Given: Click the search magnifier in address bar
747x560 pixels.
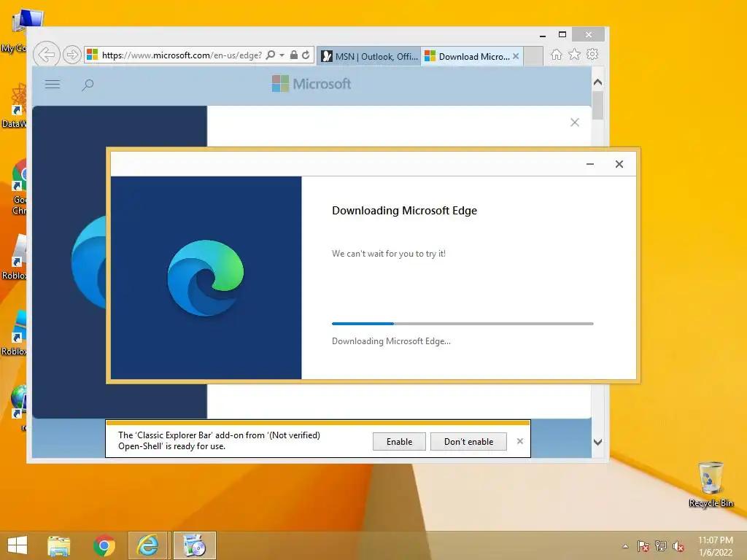Looking at the screenshot, I should 271,55.
